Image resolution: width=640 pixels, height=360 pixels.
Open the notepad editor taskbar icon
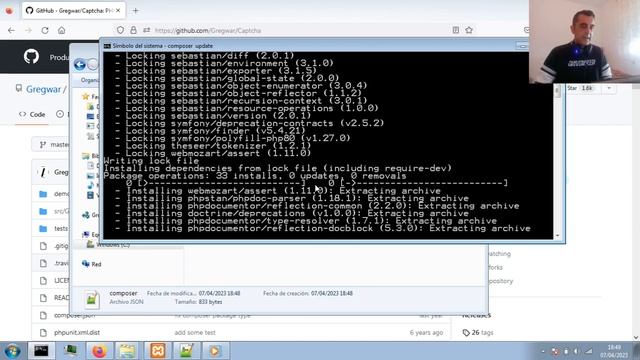pos(186,351)
